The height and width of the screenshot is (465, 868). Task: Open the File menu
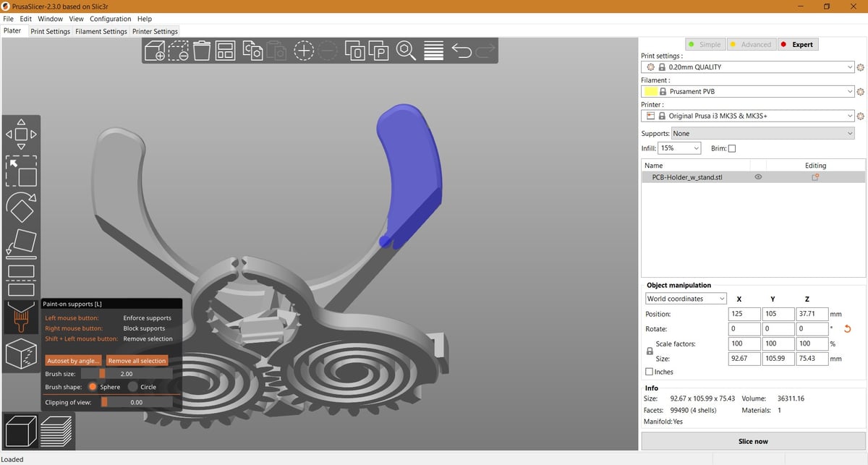click(x=9, y=19)
